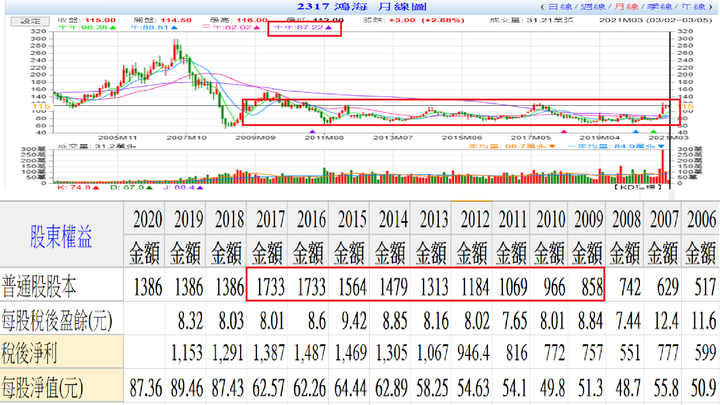Switch to the 日線 daily chart
Viewport: 720px width, 405px height.
pos(560,6)
